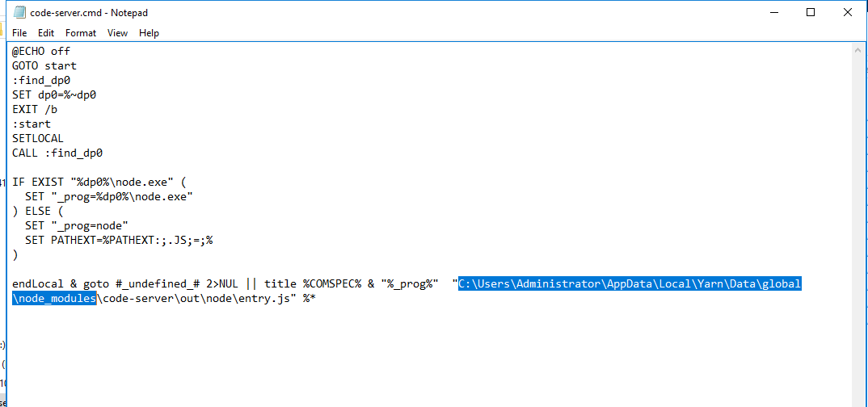Click the highlighted Yarn global path text
The height and width of the screenshot is (407, 868).
[x=629, y=283]
